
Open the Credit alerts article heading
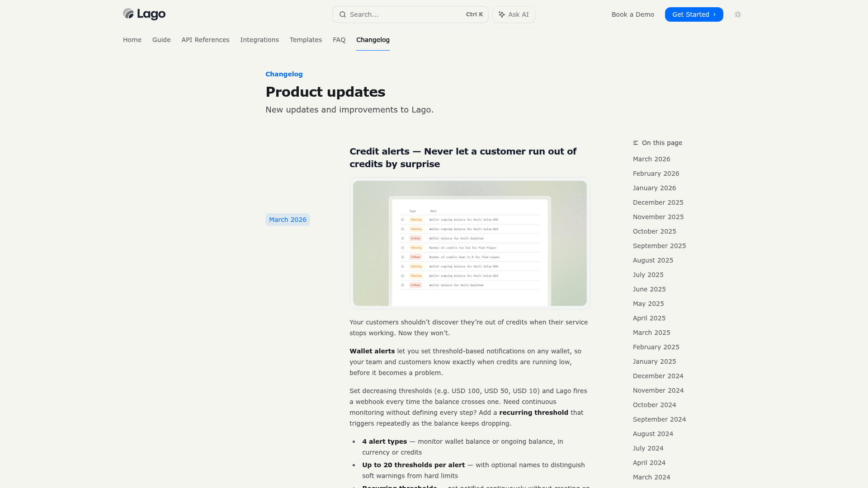click(463, 158)
